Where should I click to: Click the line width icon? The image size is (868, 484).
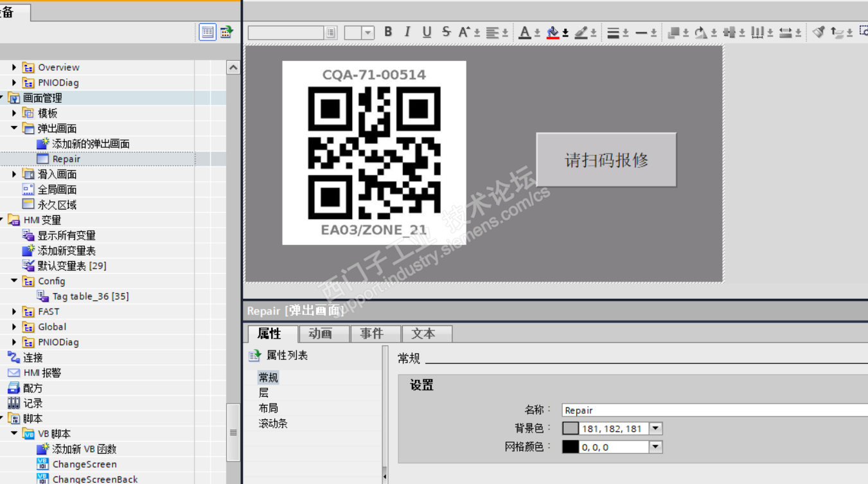[x=614, y=32]
